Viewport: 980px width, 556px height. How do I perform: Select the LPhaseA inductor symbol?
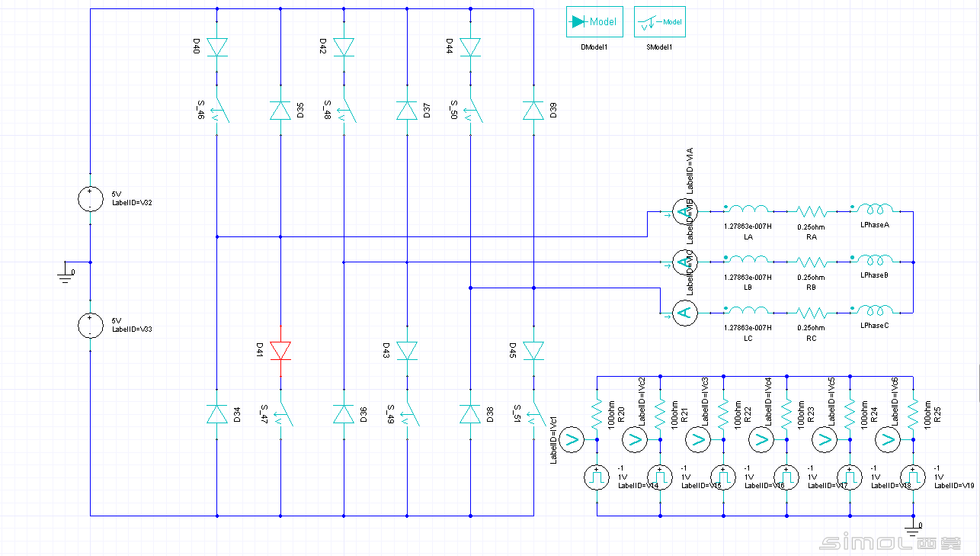click(x=874, y=208)
